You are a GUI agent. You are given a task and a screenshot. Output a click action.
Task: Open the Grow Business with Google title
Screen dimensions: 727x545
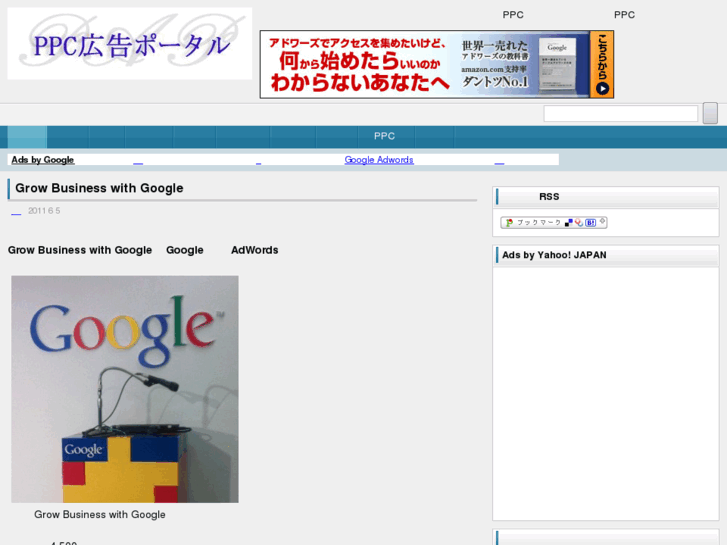click(x=99, y=188)
